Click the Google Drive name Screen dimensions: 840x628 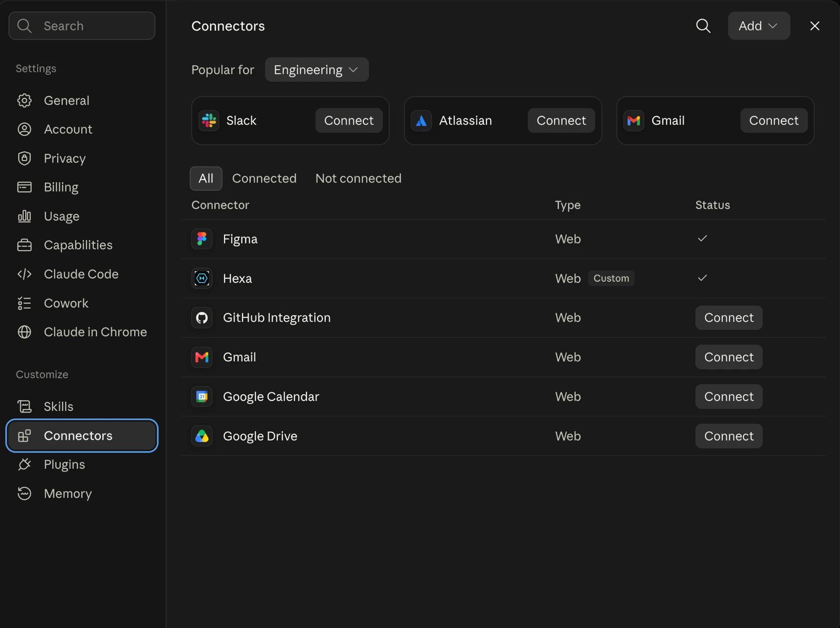(260, 436)
